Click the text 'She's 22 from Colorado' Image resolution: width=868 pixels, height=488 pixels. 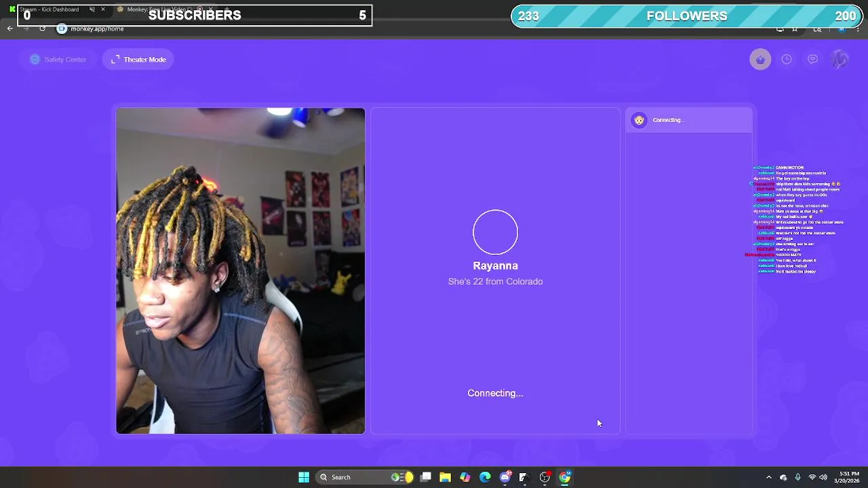pyautogui.click(x=495, y=281)
